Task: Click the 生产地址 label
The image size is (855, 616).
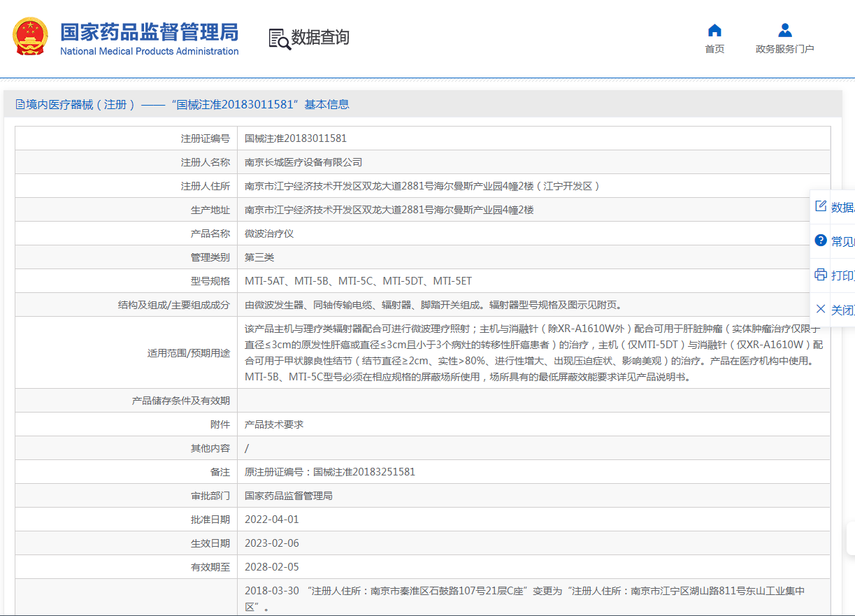Action: (x=210, y=210)
